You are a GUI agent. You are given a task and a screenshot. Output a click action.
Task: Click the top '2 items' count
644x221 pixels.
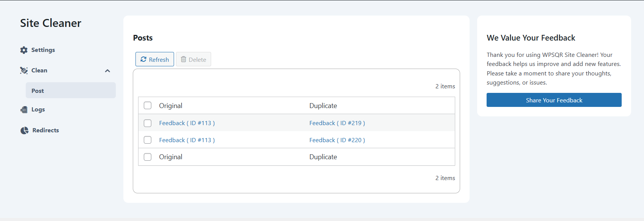pyautogui.click(x=445, y=86)
